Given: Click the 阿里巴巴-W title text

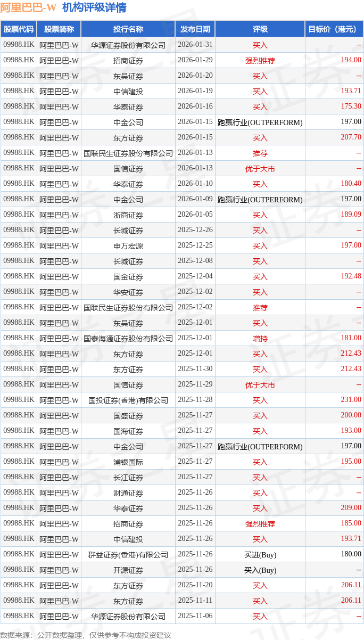Looking at the screenshot, I should [x=28, y=7].
